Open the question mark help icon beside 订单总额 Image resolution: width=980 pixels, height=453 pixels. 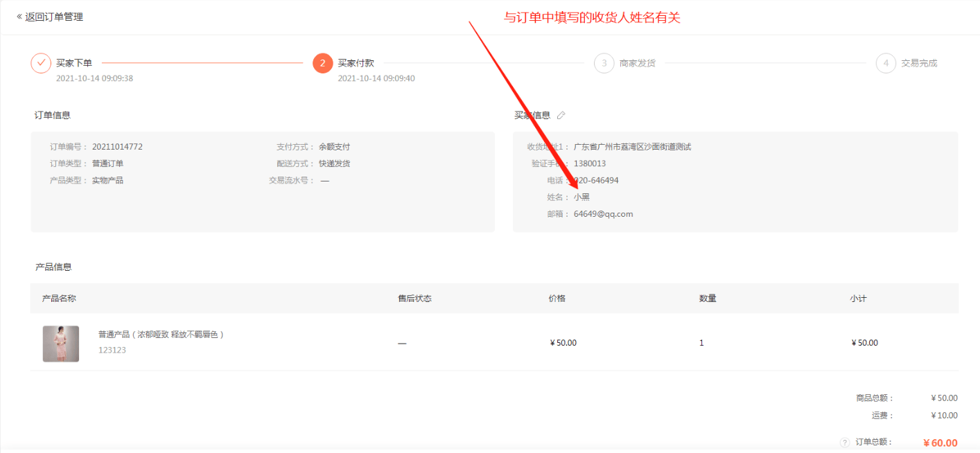tap(844, 443)
